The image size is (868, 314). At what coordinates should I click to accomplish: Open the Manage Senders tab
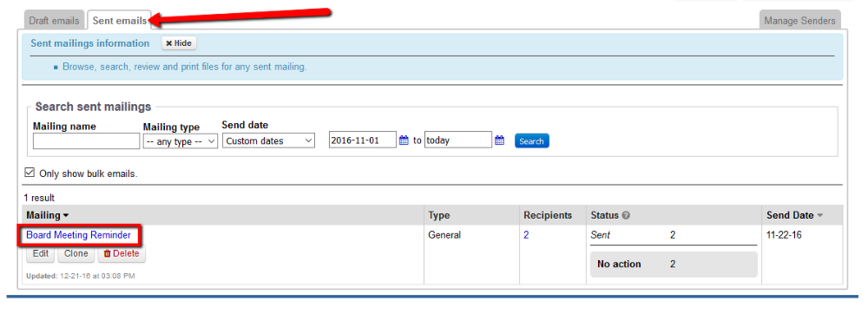point(800,21)
